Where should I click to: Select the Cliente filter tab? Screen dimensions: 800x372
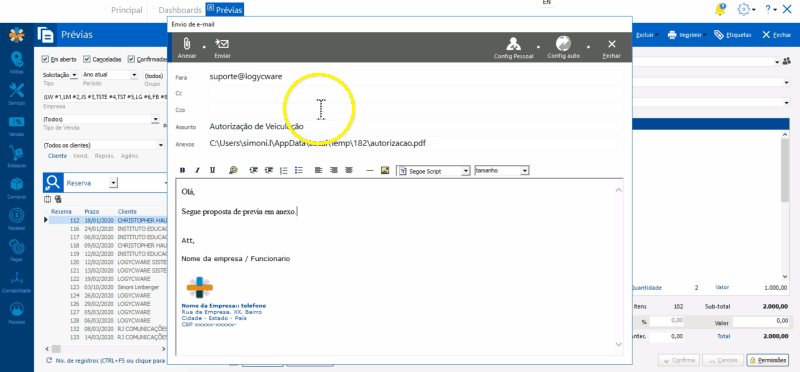(57, 156)
